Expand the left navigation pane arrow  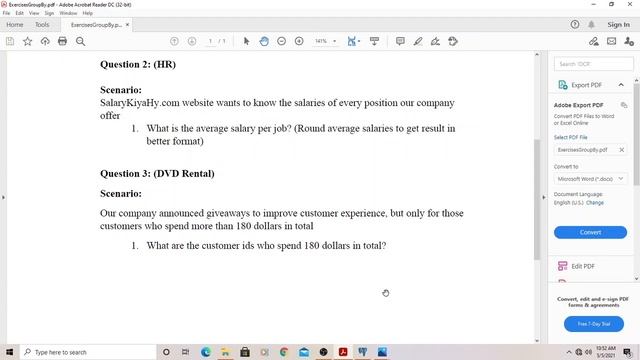pos(3,198)
